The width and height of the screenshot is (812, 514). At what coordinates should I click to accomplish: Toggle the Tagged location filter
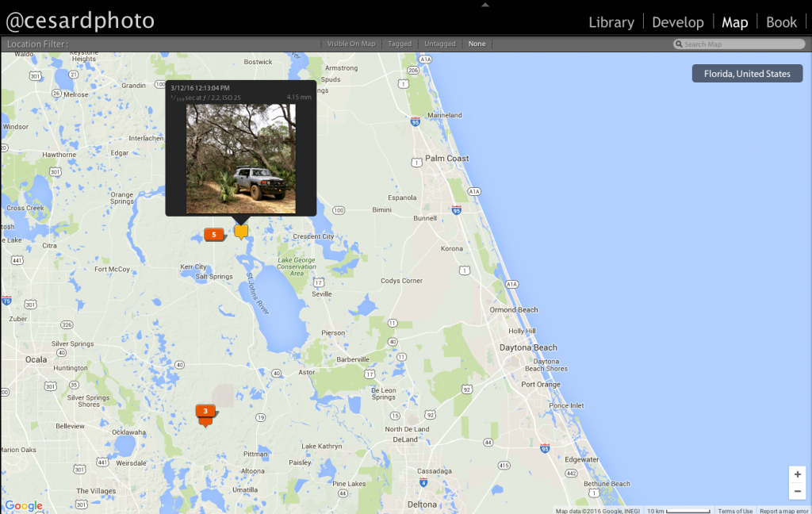(x=400, y=44)
